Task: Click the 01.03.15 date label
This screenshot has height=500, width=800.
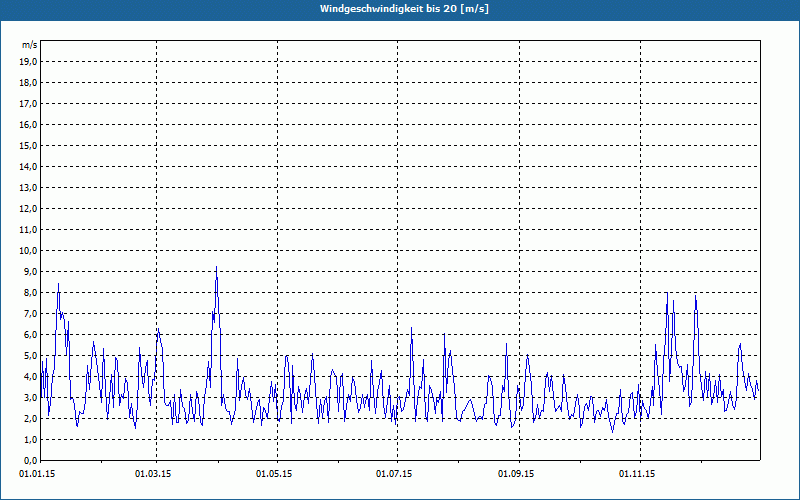Action: coord(153,474)
